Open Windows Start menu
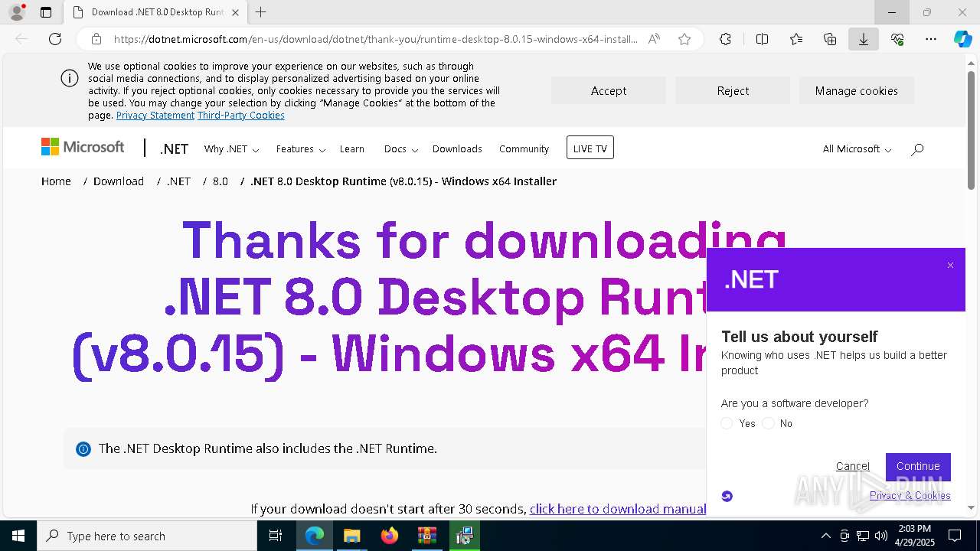The height and width of the screenshot is (551, 980). pos(18,536)
